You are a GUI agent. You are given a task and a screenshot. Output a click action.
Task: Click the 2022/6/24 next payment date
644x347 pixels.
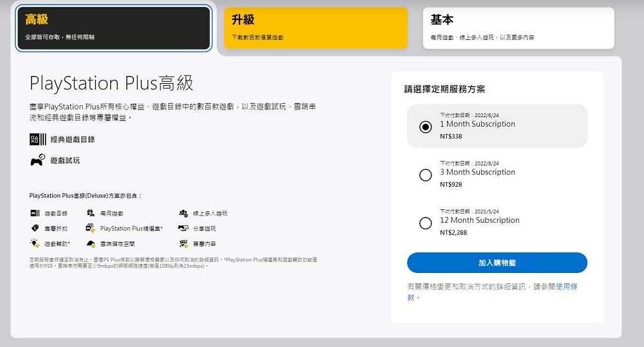487,115
